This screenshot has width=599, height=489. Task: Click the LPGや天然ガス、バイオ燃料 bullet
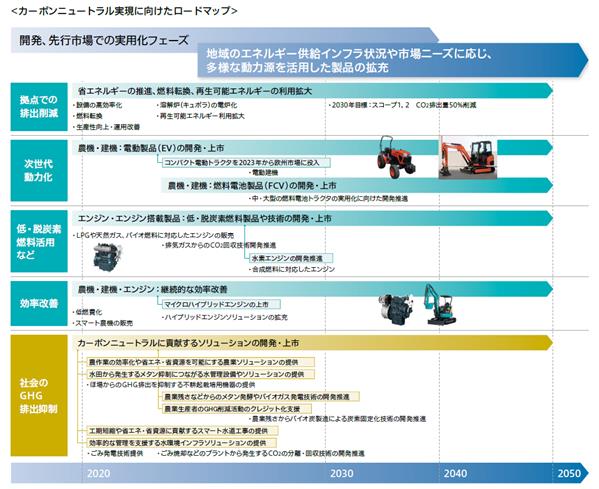153,235
